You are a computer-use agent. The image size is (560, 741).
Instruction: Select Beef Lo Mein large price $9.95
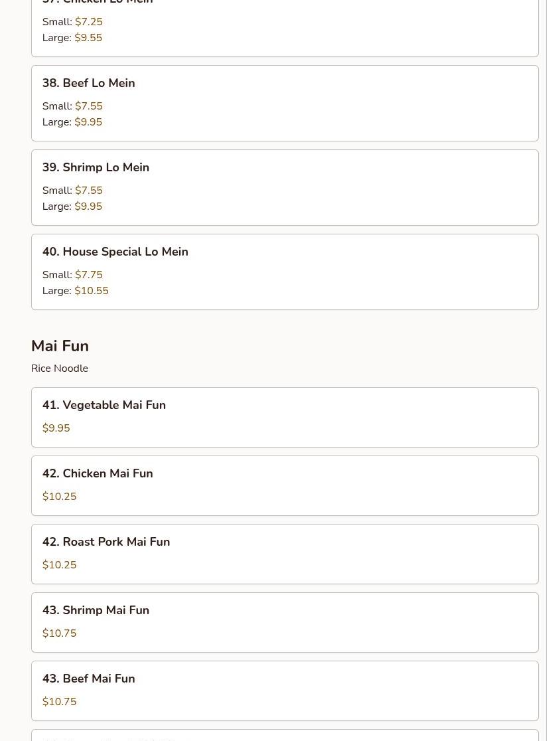pos(88,122)
